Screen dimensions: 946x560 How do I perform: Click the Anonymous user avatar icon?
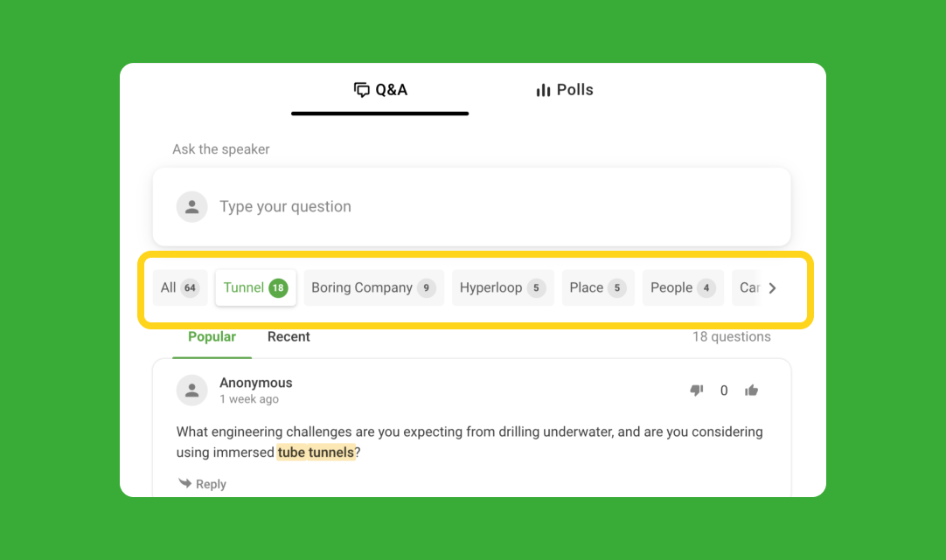pyautogui.click(x=191, y=390)
